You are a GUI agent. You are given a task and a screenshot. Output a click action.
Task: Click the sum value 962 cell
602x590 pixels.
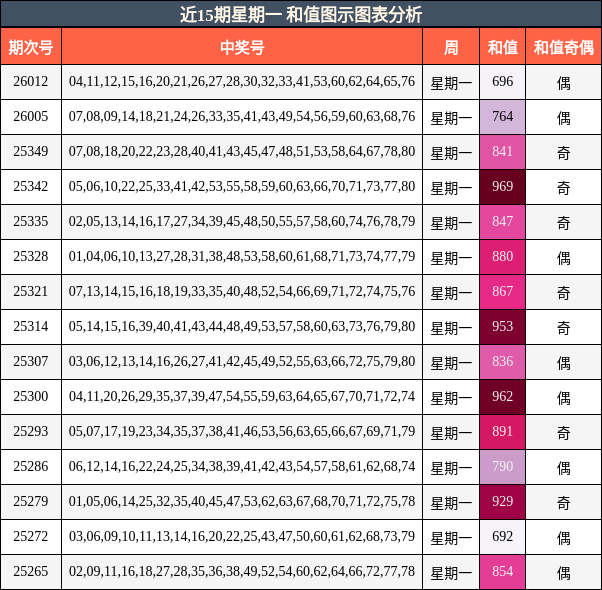503,396
